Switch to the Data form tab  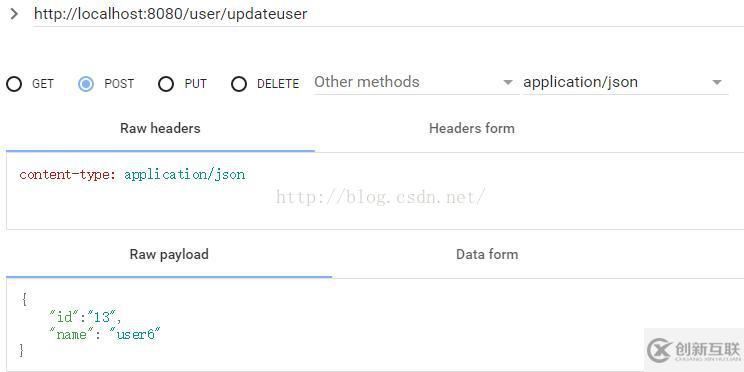487,254
